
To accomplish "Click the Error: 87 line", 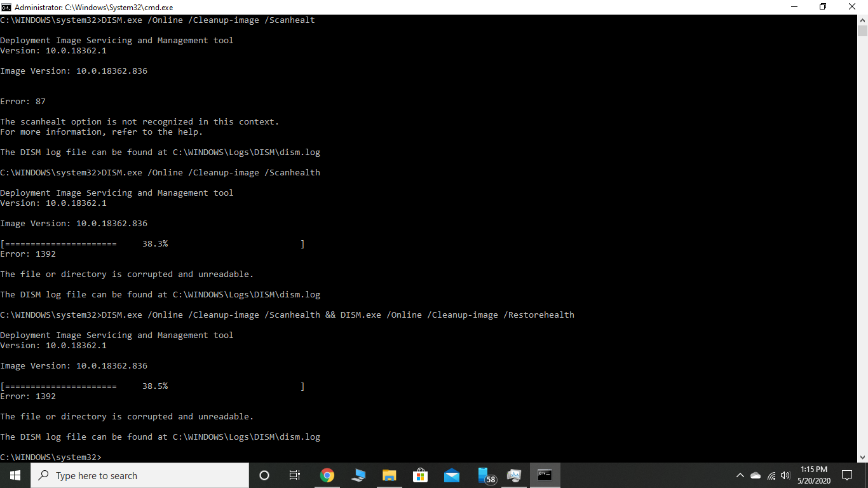I will 23,102.
